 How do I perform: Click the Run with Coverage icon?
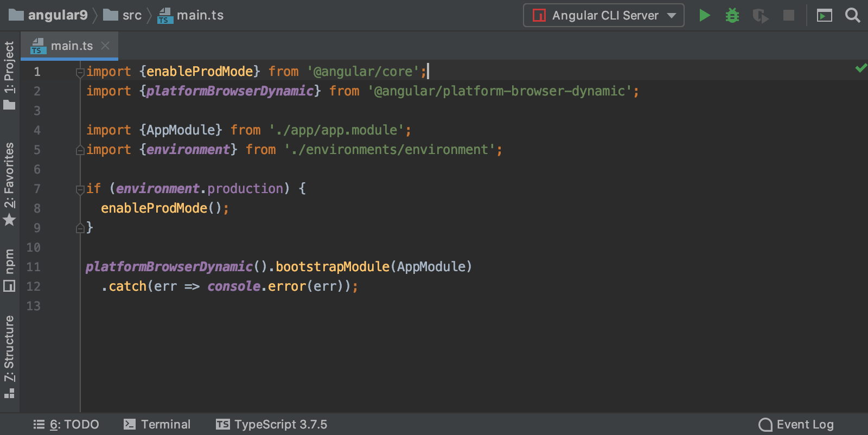(x=761, y=16)
